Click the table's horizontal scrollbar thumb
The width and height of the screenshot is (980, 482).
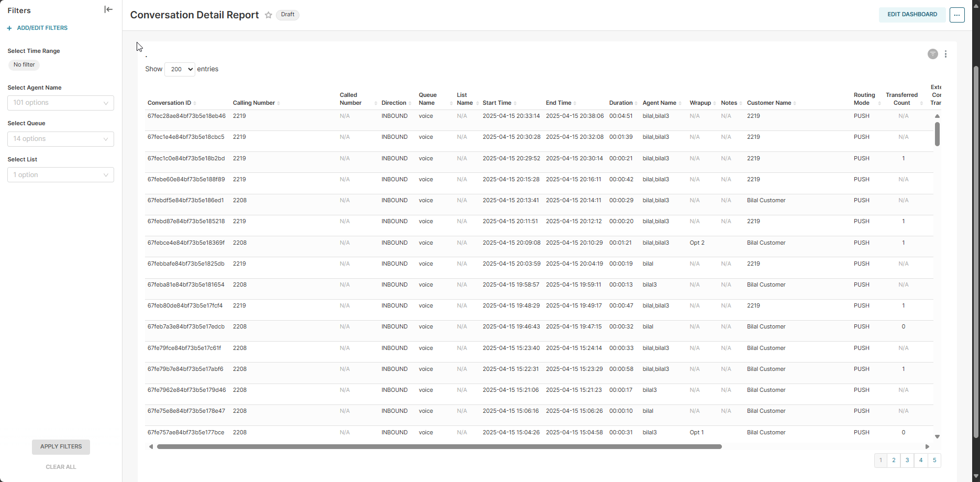439,447
